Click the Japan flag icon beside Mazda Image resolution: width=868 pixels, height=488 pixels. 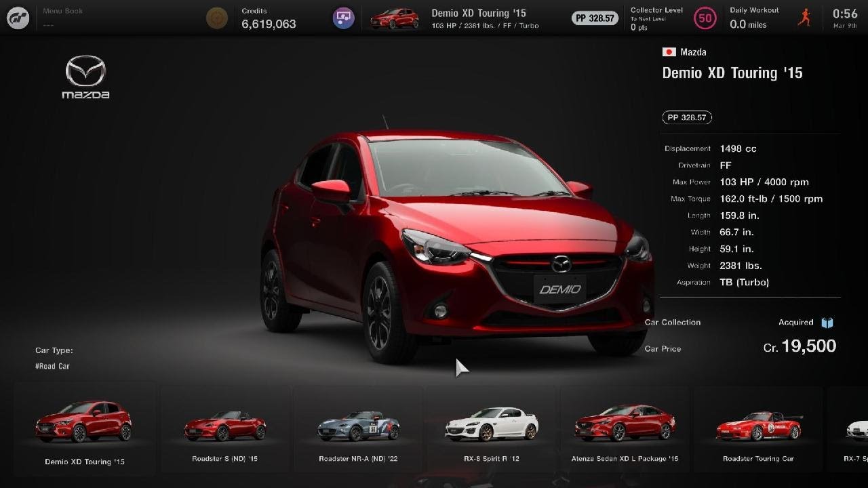point(669,52)
